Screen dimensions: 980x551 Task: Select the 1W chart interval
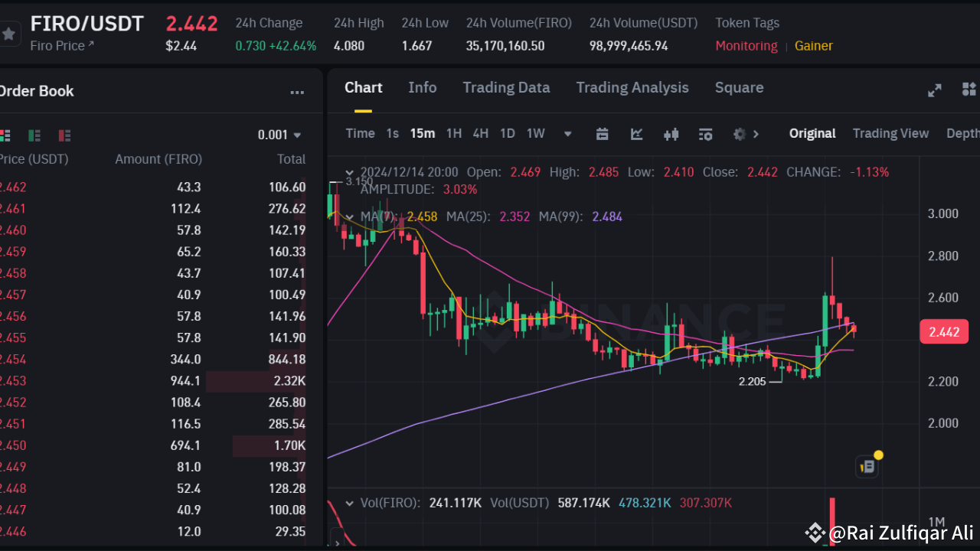coord(536,133)
